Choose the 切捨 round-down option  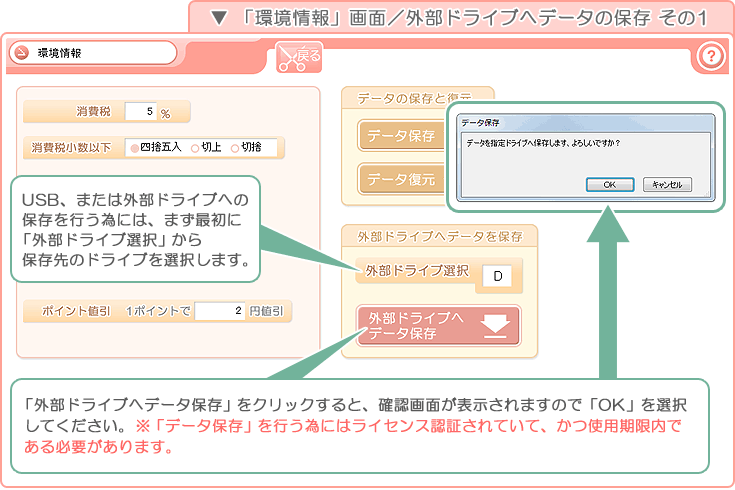coord(245,147)
